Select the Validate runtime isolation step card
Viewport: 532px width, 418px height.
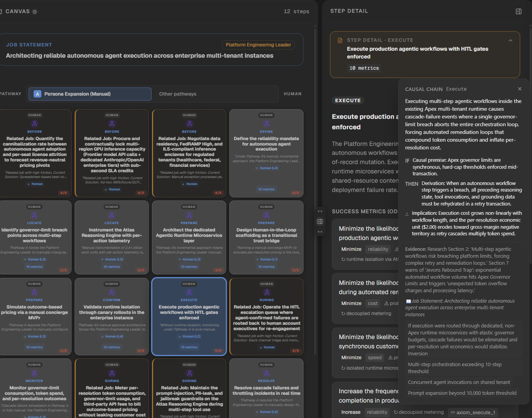pyautogui.click(x=112, y=317)
